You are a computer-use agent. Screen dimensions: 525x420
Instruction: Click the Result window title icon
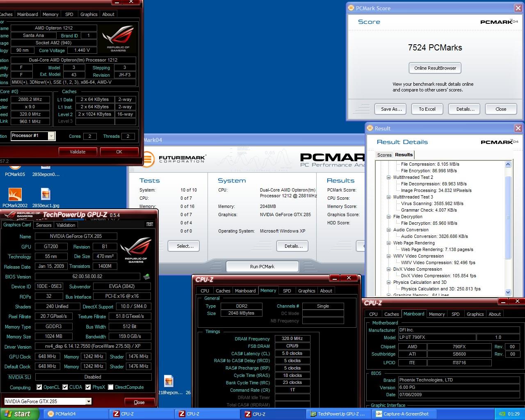(x=370, y=128)
